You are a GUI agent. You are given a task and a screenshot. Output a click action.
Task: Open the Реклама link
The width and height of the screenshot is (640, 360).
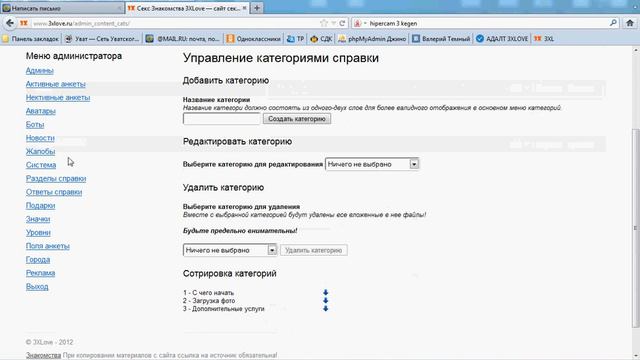(40, 273)
